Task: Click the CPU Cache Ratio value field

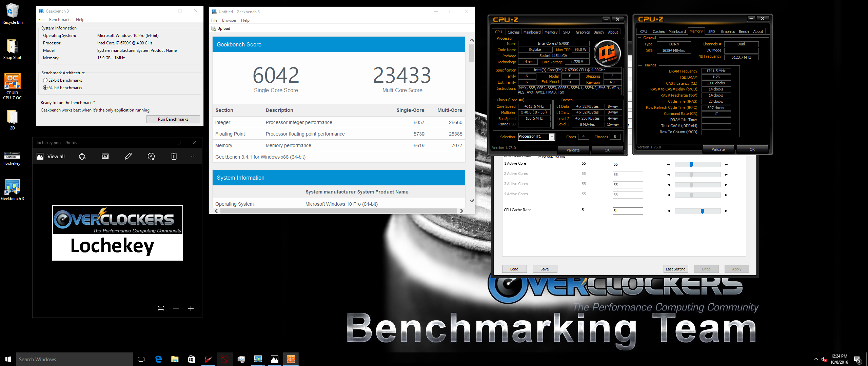Action: (x=628, y=211)
